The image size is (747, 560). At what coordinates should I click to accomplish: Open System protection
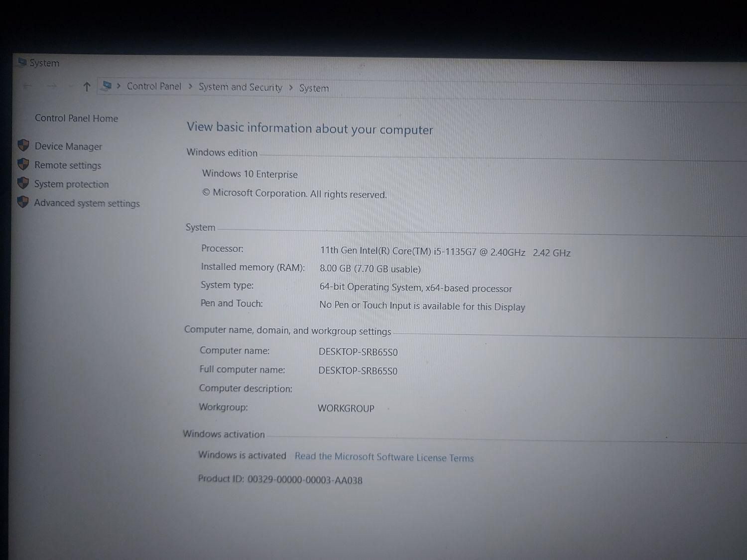(x=71, y=184)
